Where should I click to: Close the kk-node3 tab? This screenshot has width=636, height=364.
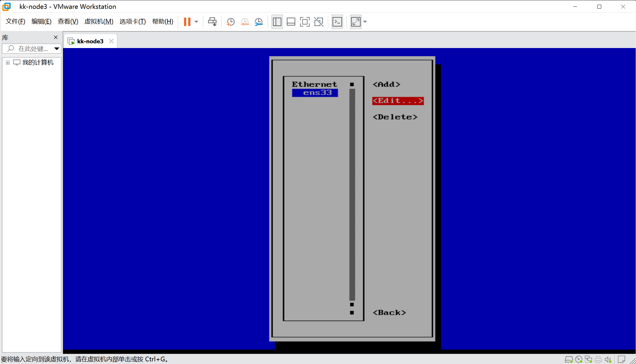[x=111, y=41]
